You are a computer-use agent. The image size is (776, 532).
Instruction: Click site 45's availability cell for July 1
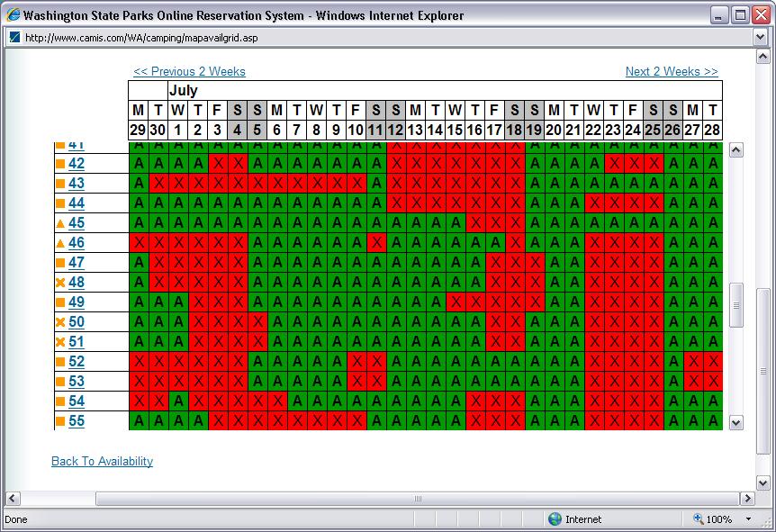click(178, 223)
